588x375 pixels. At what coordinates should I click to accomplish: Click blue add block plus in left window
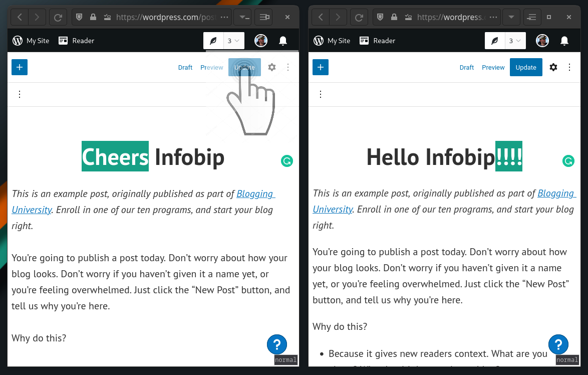tap(20, 67)
